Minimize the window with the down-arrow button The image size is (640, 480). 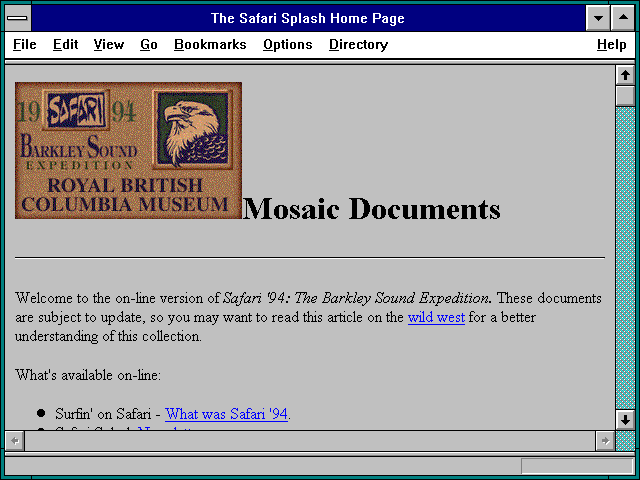coord(598,18)
